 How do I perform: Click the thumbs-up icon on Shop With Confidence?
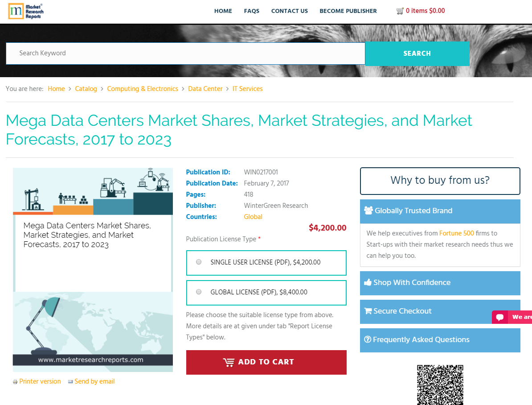pos(367,282)
